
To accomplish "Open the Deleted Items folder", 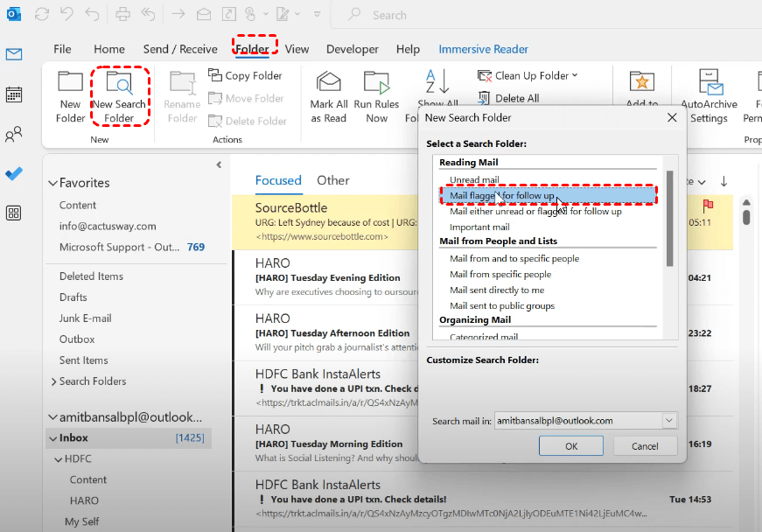I will 91,276.
